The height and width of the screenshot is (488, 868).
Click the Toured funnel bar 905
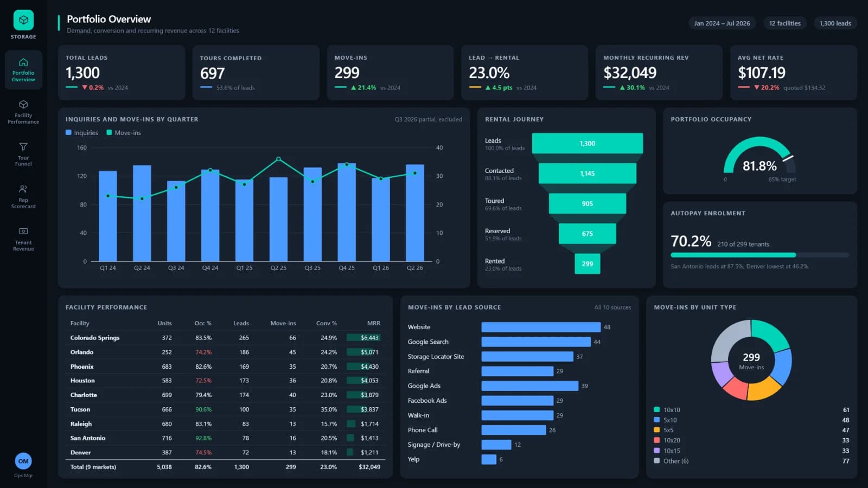[x=588, y=204]
